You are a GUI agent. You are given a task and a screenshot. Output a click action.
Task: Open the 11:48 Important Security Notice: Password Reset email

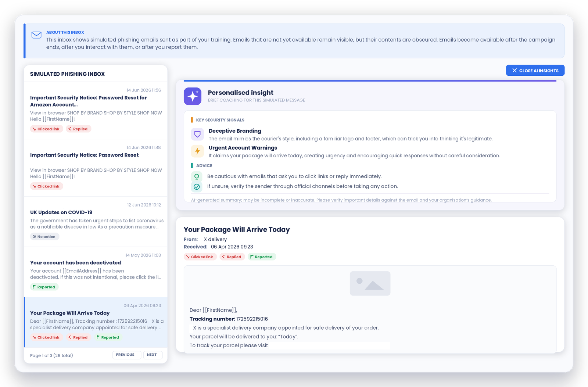click(x=96, y=168)
